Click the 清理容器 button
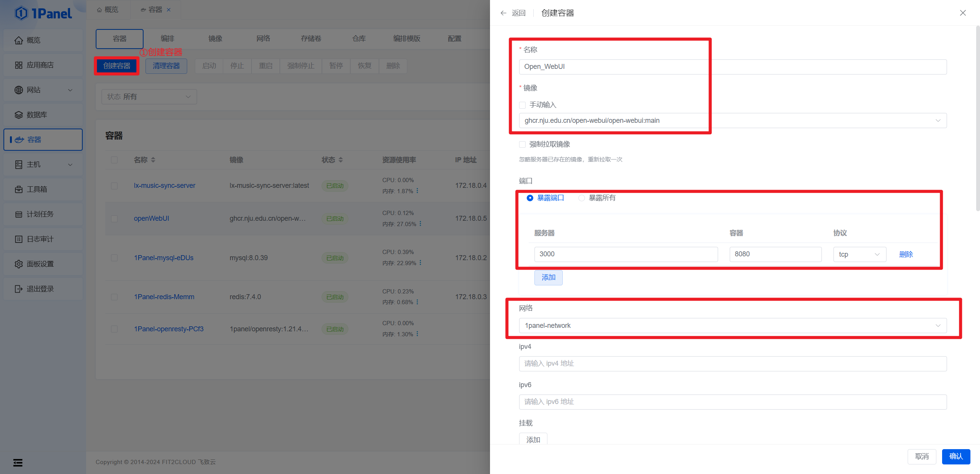Screen dimensions: 980x474 166,66
